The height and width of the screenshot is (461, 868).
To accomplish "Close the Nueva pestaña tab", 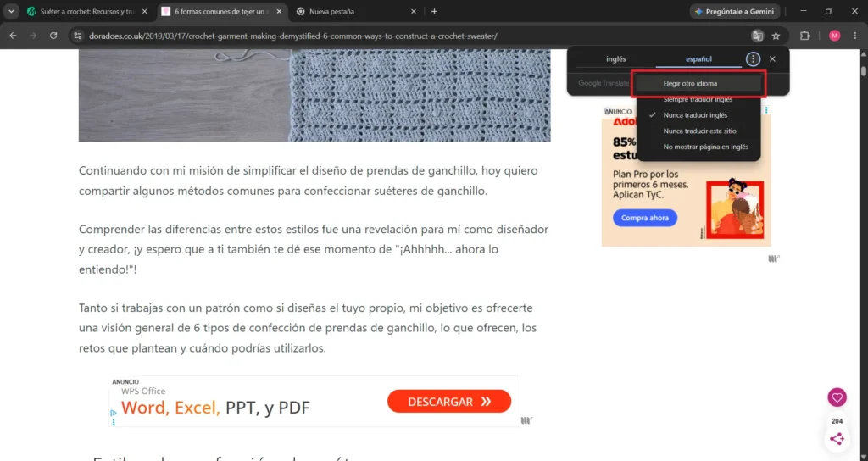I will (414, 11).
